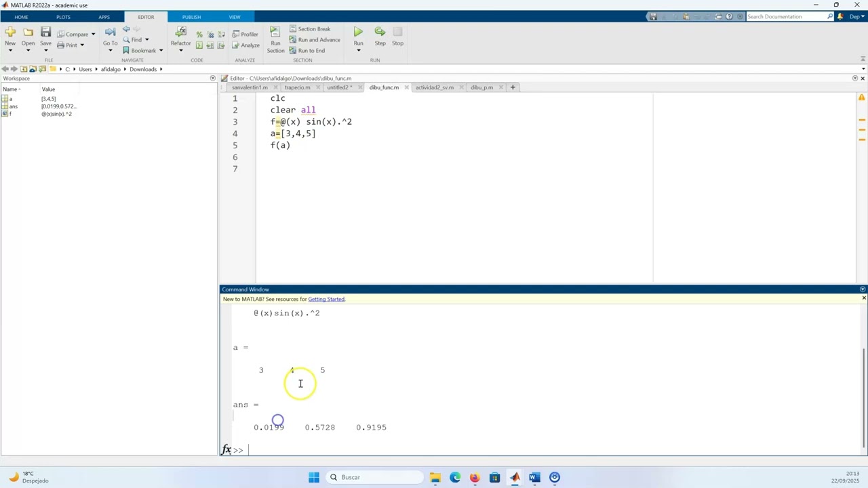Screen dimensions: 868x488
Task: Switch to the APPS tab
Action: 104,17
